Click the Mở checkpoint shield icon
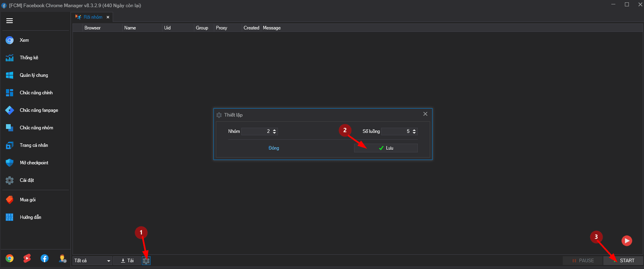 pyautogui.click(x=10, y=163)
